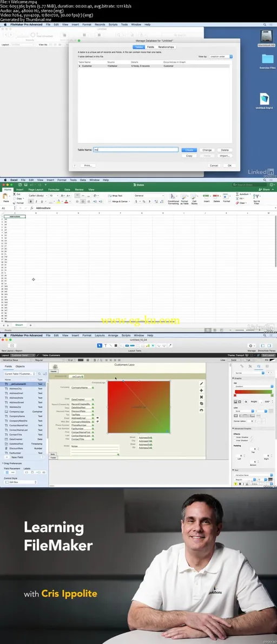The image size is (277, 644).
Task: Click the Create button in Manage Database
Action: (189, 150)
